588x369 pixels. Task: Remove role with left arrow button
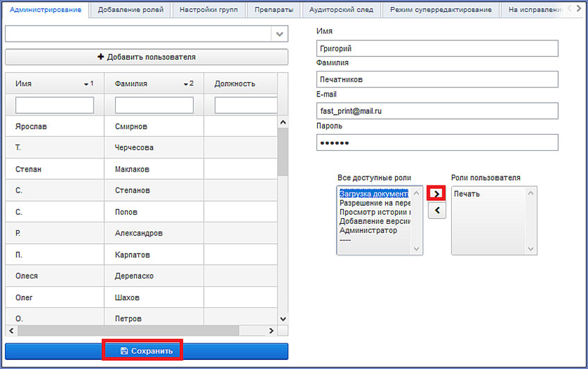(x=437, y=211)
